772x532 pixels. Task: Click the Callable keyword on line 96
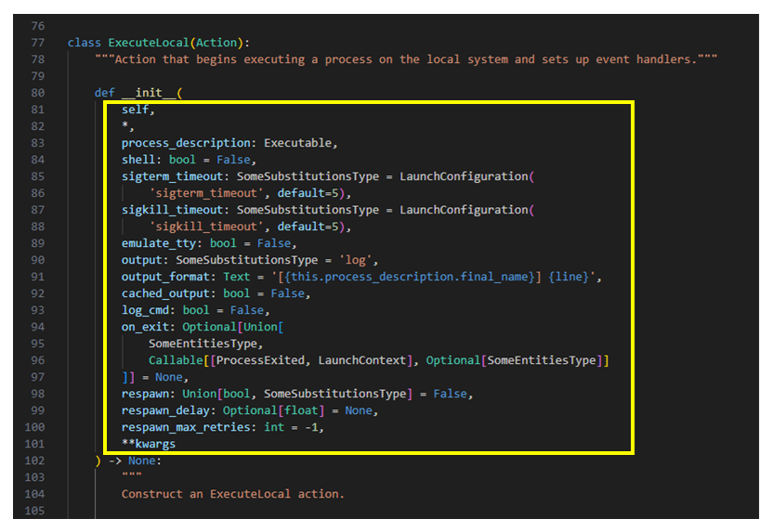[x=176, y=361]
